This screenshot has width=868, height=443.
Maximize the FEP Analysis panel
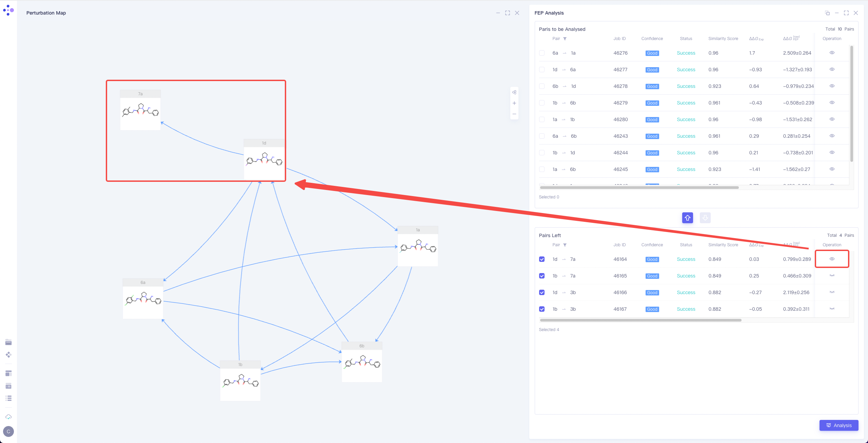[846, 13]
